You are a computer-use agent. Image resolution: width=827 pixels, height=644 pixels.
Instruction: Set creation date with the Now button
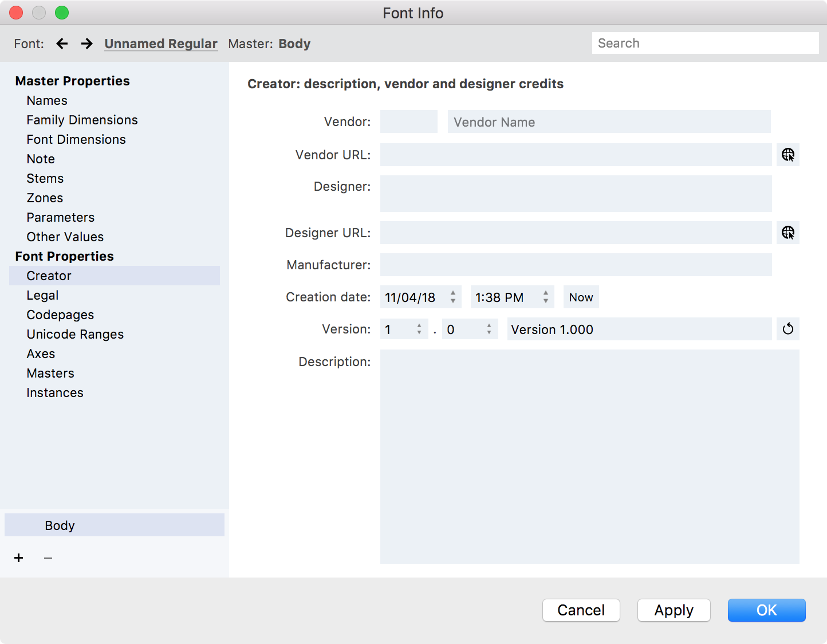point(581,297)
